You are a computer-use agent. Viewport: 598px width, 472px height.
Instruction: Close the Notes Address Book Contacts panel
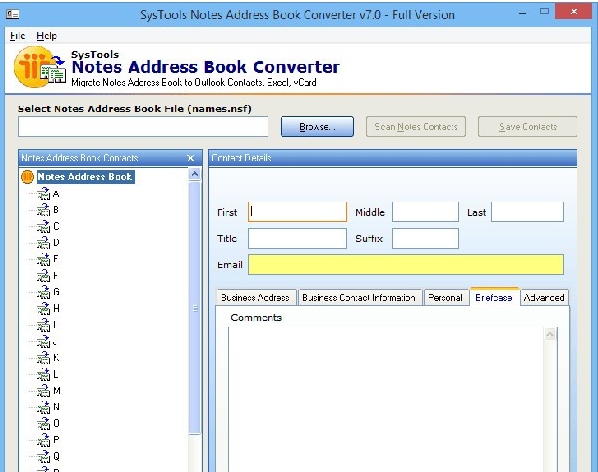191,158
